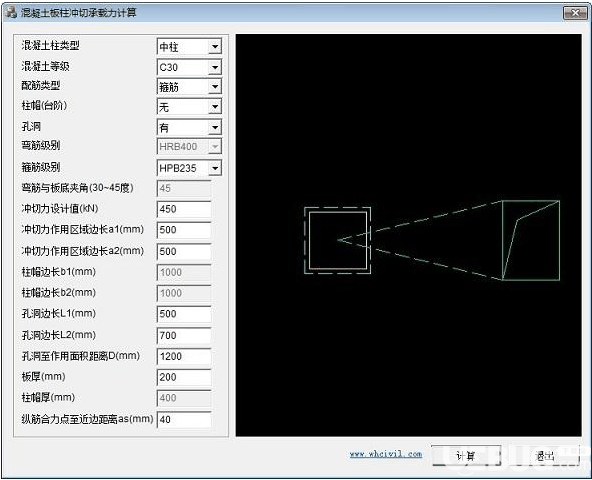Click the 板厚(mm) label
The height and width of the screenshot is (480, 592).
(x=43, y=376)
